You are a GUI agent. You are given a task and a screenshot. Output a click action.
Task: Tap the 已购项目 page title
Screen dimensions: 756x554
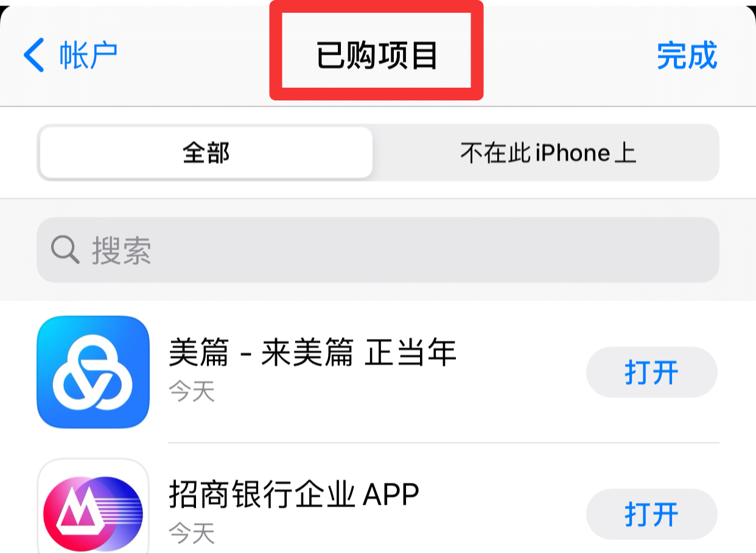coord(377,55)
